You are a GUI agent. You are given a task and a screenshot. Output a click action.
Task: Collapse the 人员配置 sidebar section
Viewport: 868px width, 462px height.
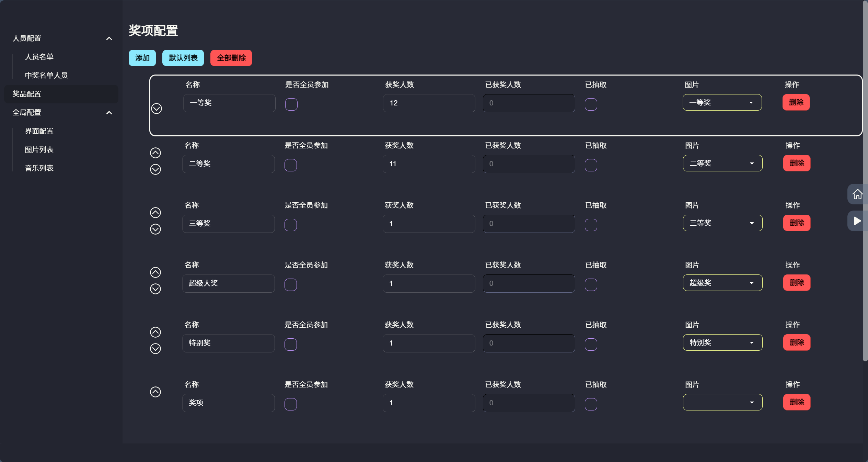pyautogui.click(x=109, y=38)
